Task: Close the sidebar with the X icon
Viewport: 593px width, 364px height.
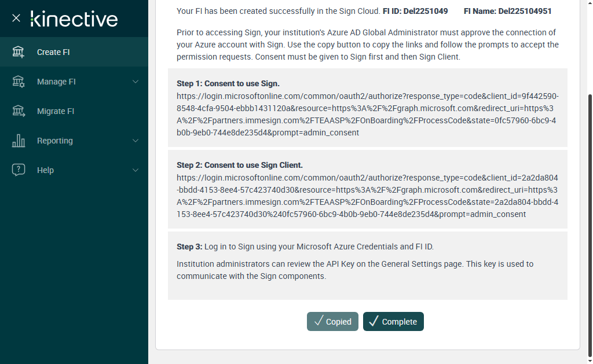Action: coord(16,18)
